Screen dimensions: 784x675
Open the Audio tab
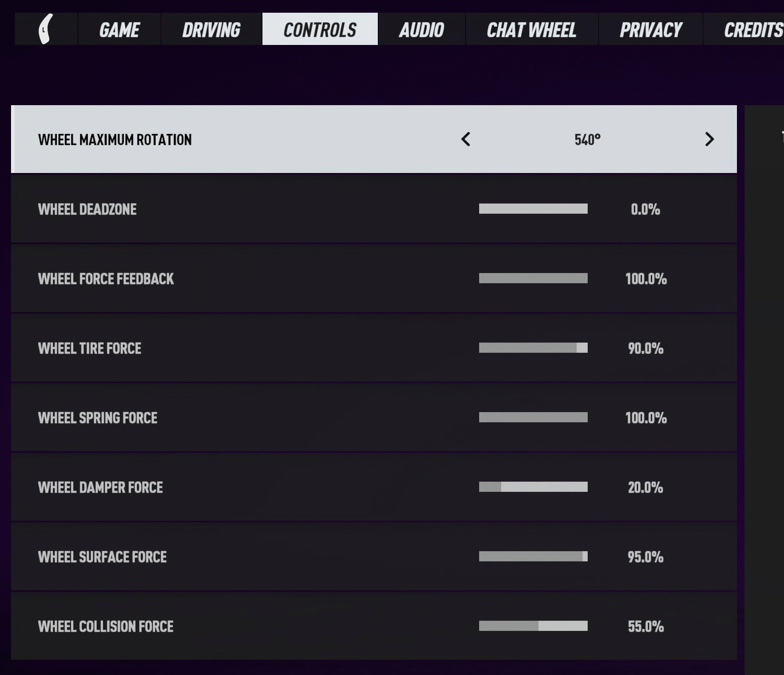(x=421, y=29)
